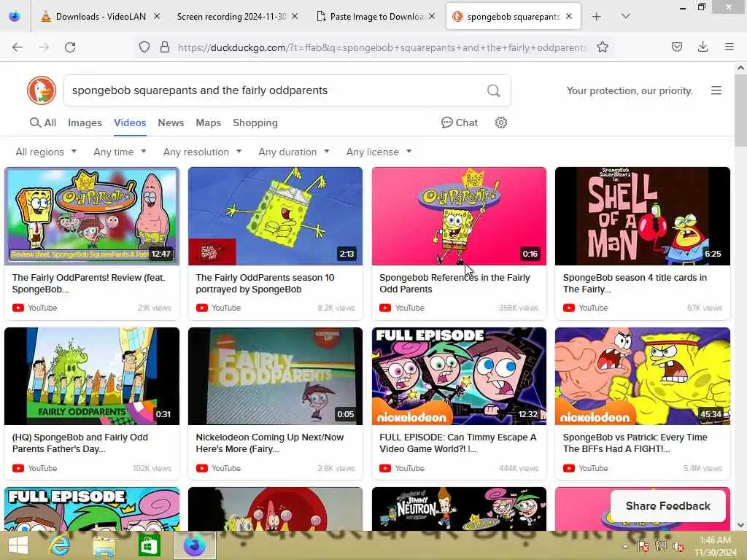Open Firefox downloads panel icon

click(x=703, y=47)
